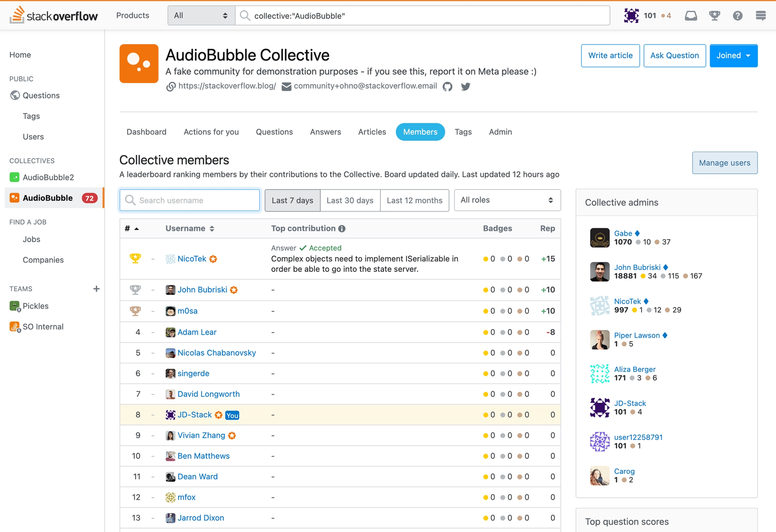Click Aliza Berger's identicon avatar
This screenshot has width=776, height=532.
(x=600, y=374)
